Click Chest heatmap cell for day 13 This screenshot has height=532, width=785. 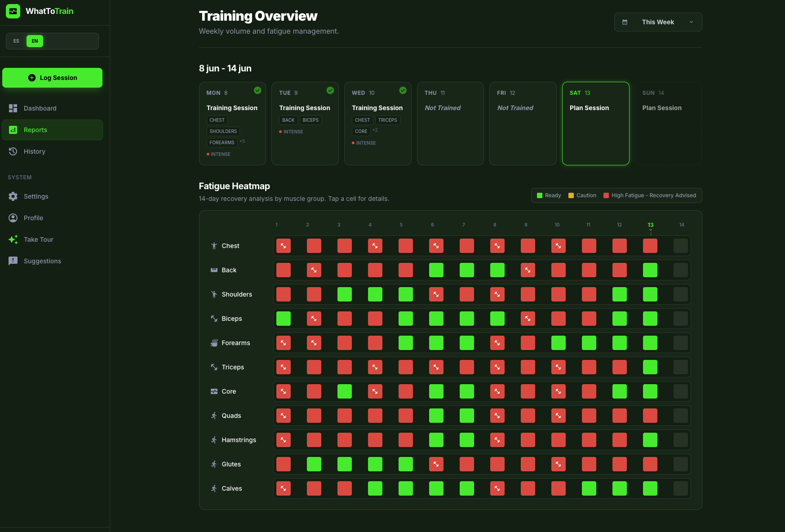click(650, 246)
